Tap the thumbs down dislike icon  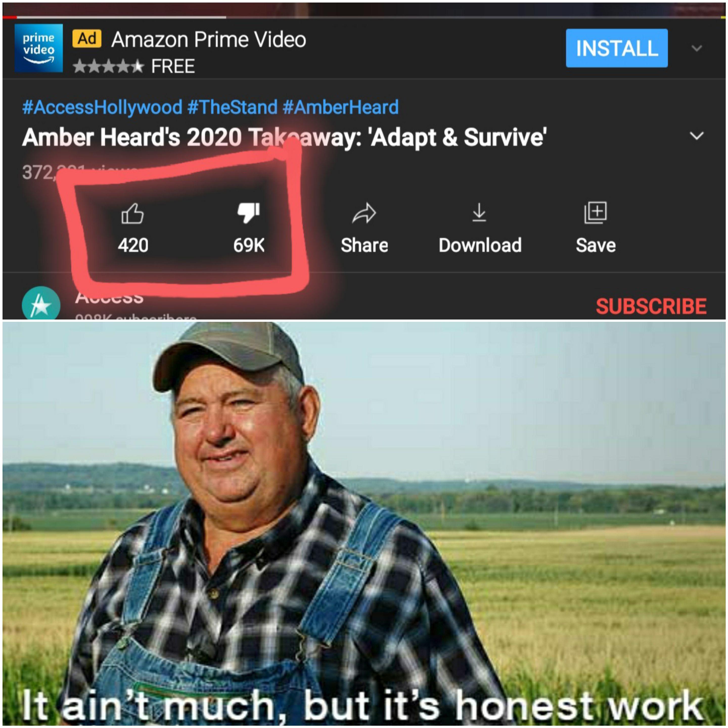click(x=249, y=213)
